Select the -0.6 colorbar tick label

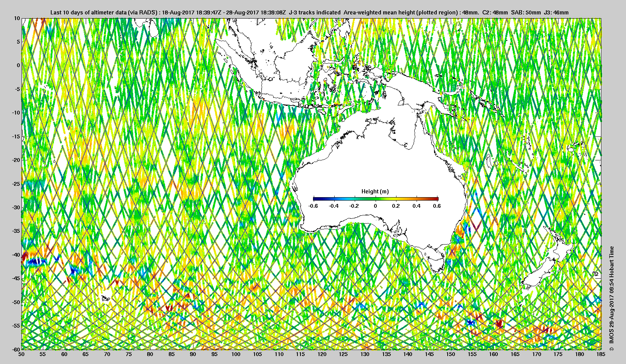(x=313, y=206)
